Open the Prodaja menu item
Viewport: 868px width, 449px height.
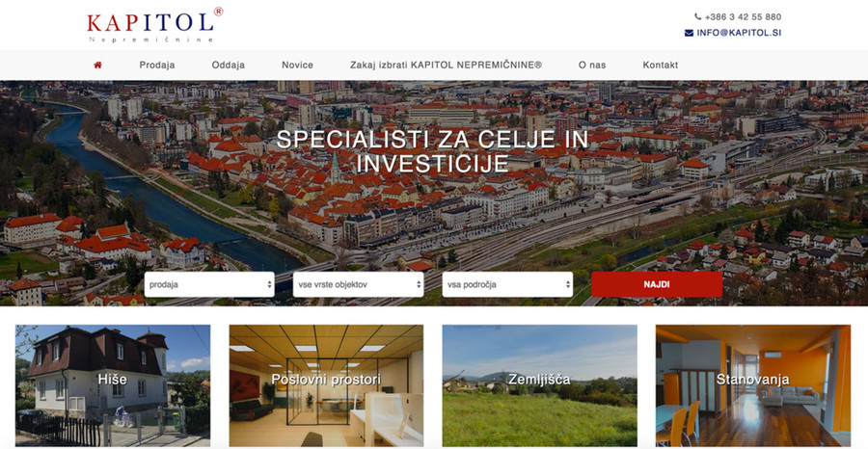tap(157, 65)
